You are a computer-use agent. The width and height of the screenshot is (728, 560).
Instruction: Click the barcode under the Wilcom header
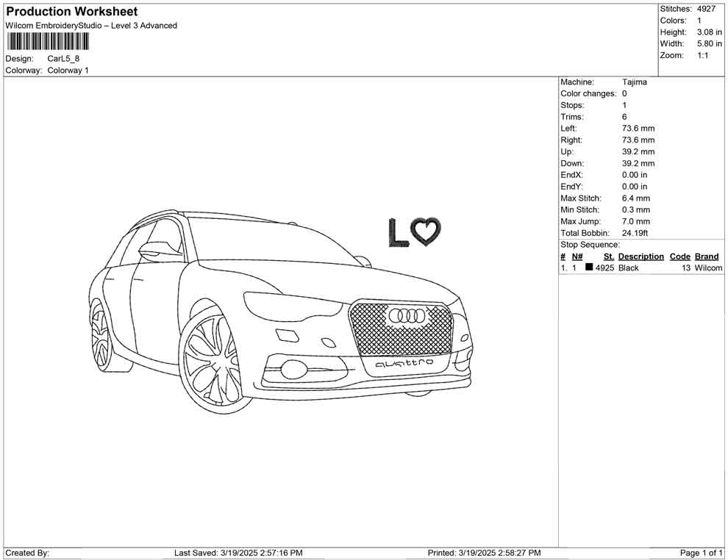tap(47, 41)
